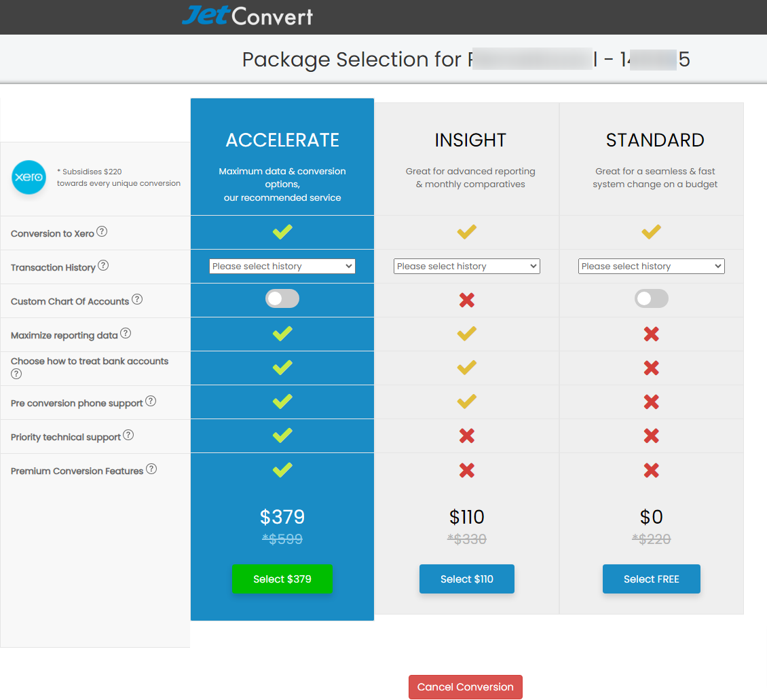This screenshot has width=767, height=700.
Task: Click Insight red cross for Premium Conversion Features
Action: tap(467, 470)
